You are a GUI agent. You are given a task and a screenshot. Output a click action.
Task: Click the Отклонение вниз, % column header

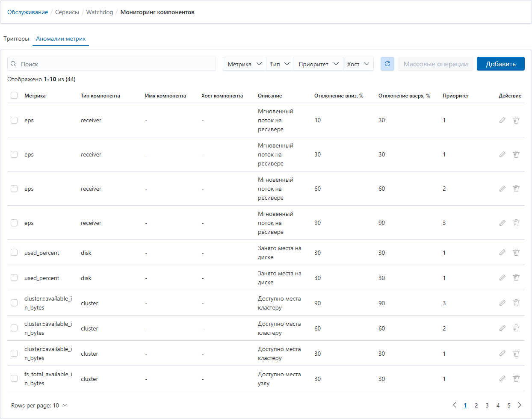[339, 96]
